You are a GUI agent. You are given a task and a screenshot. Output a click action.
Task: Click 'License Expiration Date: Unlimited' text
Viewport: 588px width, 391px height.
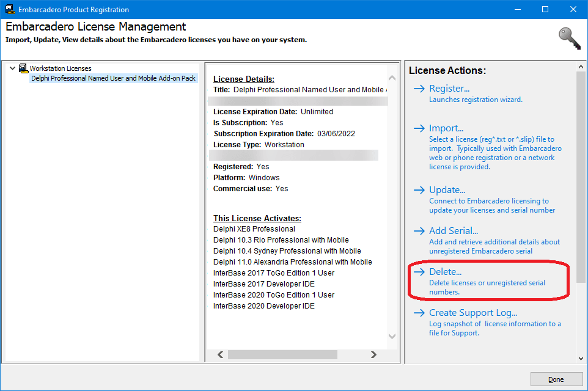click(273, 112)
